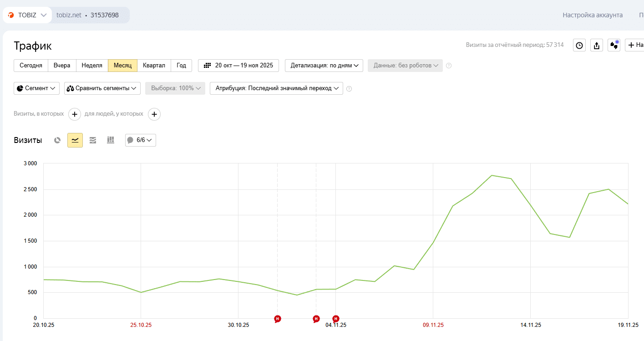Open the AI assistant icon with blue dot
The height and width of the screenshot is (341, 644).
pyautogui.click(x=614, y=45)
